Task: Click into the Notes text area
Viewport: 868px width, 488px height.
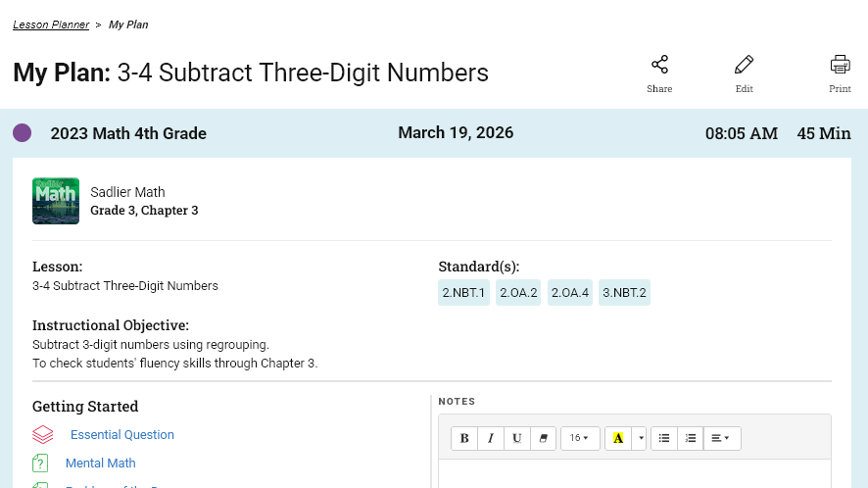Action: [635, 474]
